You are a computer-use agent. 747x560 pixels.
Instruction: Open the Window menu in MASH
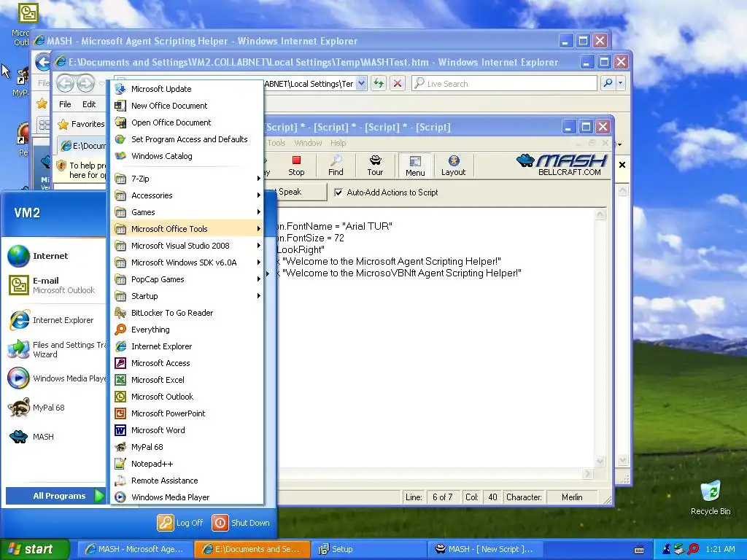(x=309, y=143)
